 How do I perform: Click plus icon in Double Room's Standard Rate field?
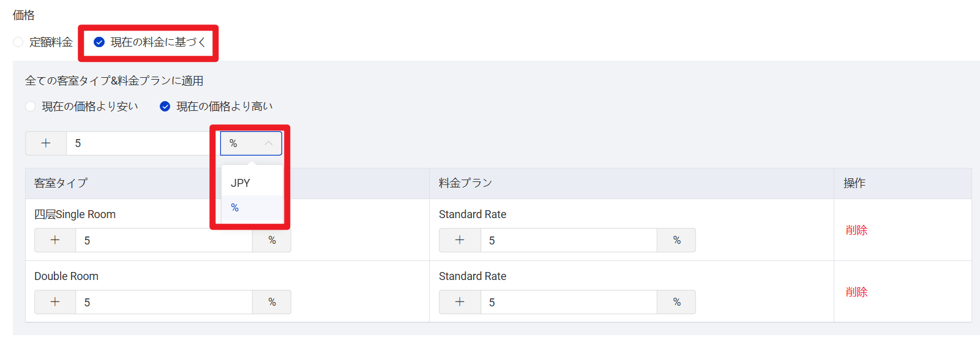[460, 302]
